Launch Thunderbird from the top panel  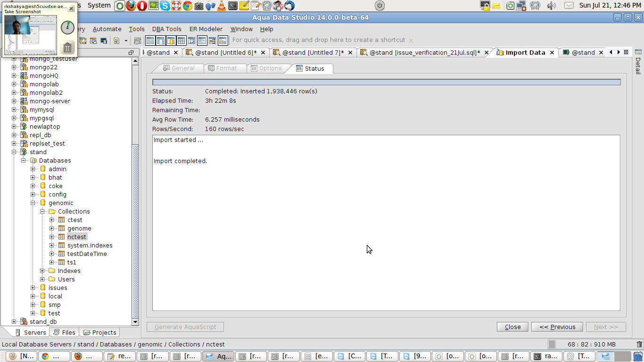(289, 6)
